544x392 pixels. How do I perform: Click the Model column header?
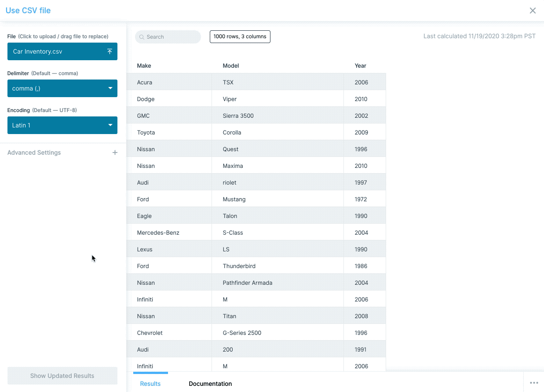(x=231, y=65)
